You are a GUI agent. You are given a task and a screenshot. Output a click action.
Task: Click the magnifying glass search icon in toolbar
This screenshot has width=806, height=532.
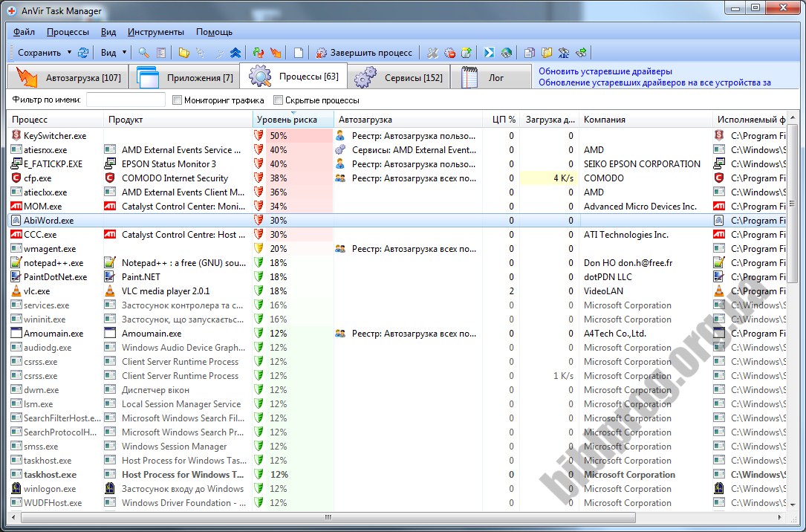(x=144, y=53)
